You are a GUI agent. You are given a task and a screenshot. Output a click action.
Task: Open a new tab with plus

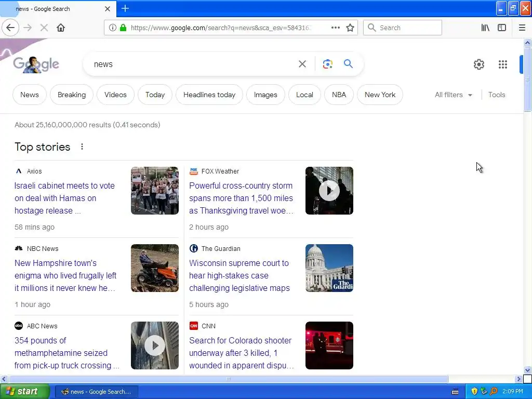pyautogui.click(x=125, y=8)
